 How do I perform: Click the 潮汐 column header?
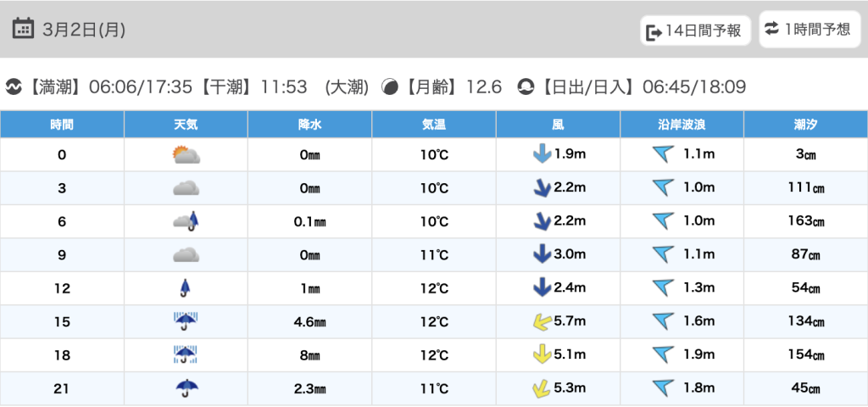tap(805, 125)
